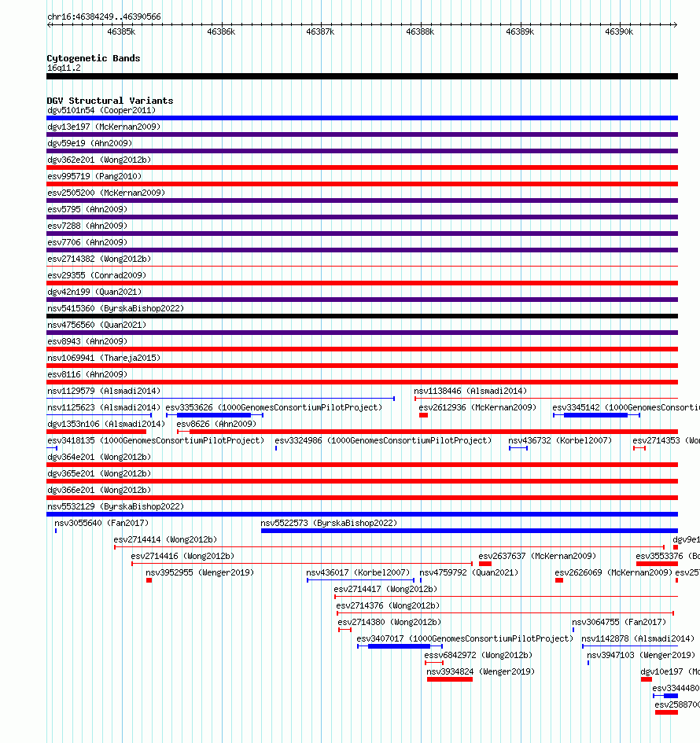
Task: Open essv6842972 (Wong2012b) variant
Action: (x=434, y=663)
